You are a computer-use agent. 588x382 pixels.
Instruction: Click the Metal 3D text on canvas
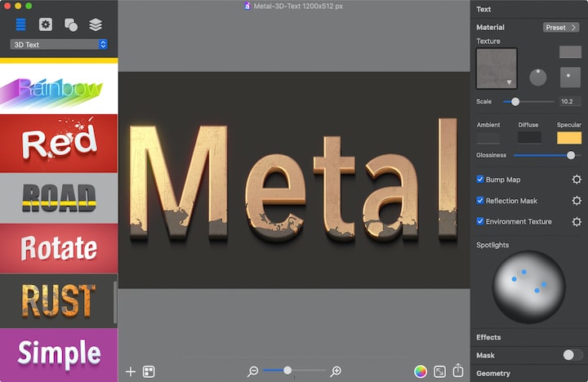(x=294, y=180)
